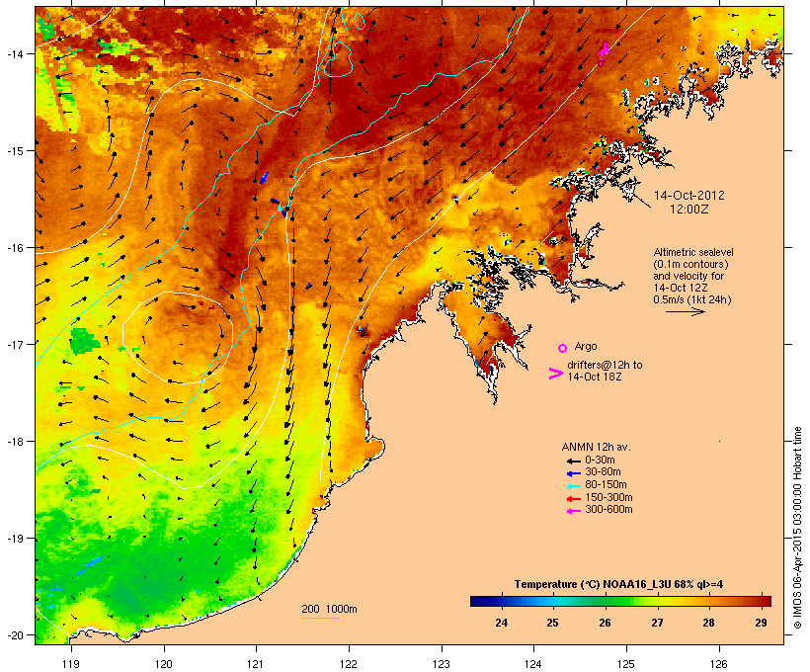This screenshot has height=672, width=810.
Task: Click the temperature colorbar near 26
Action: 605,601
